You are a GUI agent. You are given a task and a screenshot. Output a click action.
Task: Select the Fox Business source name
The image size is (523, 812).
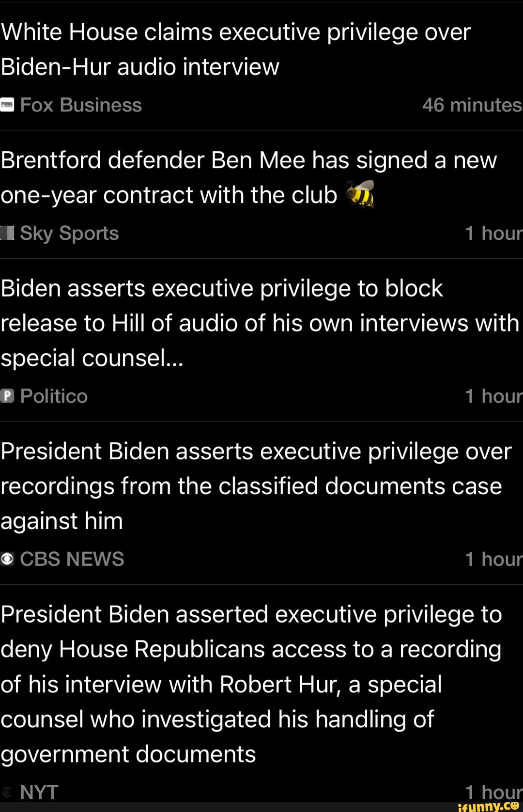click(81, 105)
